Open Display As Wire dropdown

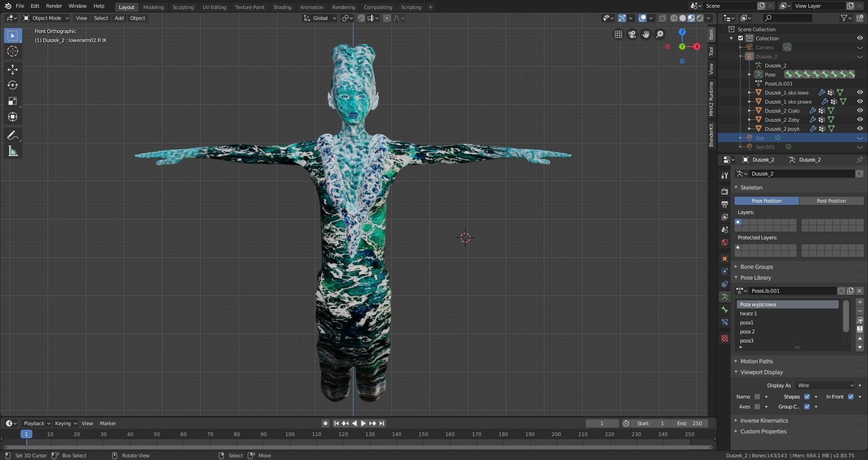[825, 385]
